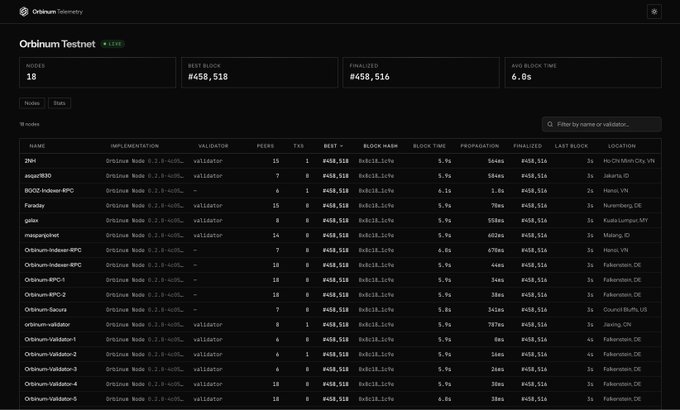This screenshot has width=680, height=410.
Task: Click the 'Nuremberg, DE' location cell
Action: 622,206
